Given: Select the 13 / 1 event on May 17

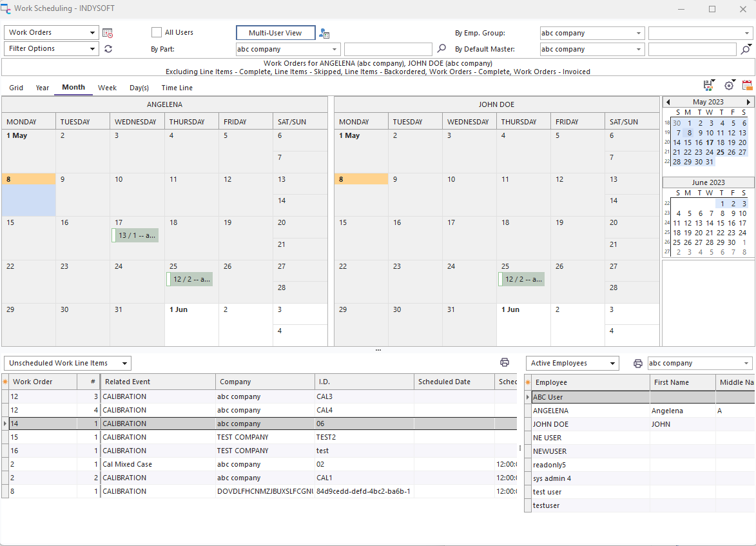Looking at the screenshot, I should coord(136,236).
